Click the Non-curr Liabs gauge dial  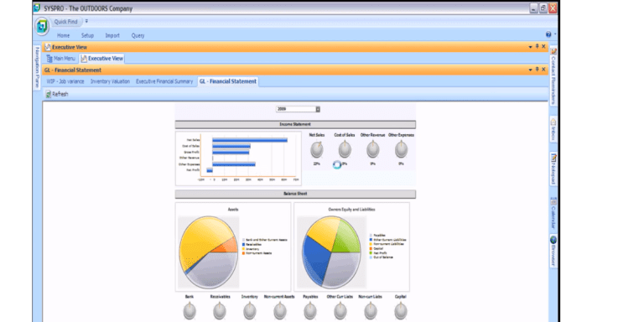(x=371, y=311)
